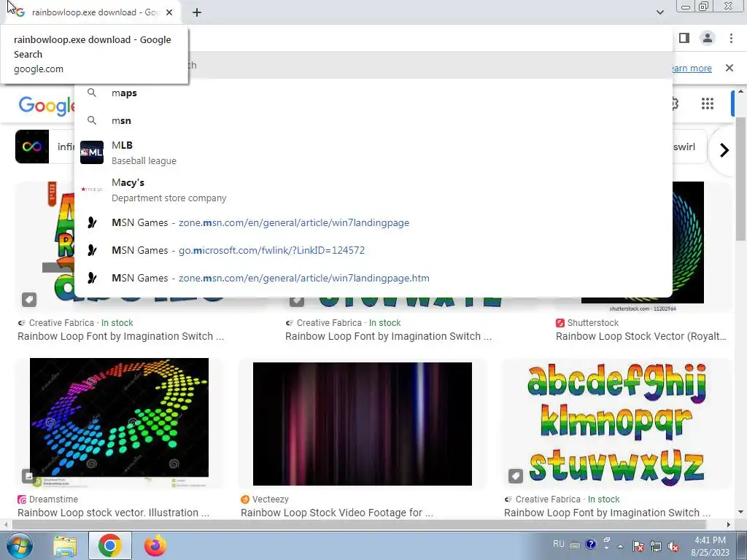Open MSN Games win7landingpage.htm suggestion
This screenshot has height=560, width=747.
[x=373, y=278]
